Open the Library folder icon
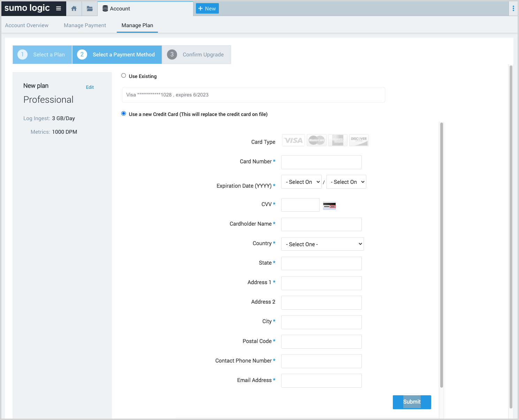The height and width of the screenshot is (420, 519). [90, 9]
